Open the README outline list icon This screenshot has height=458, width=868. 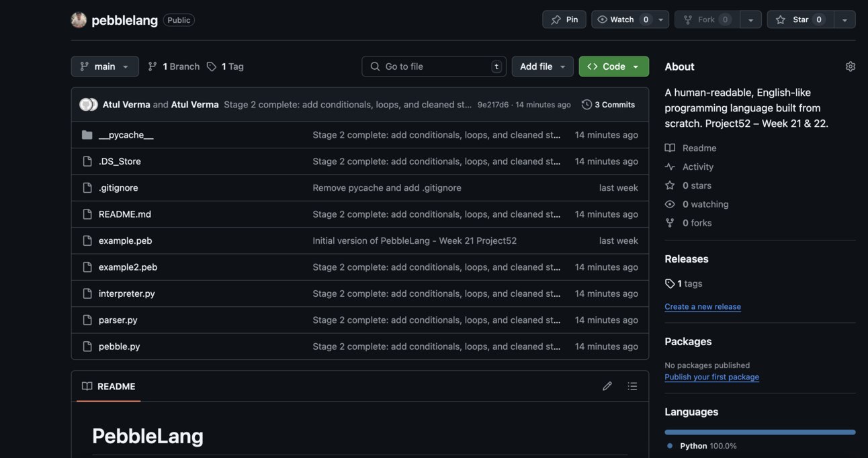point(632,386)
